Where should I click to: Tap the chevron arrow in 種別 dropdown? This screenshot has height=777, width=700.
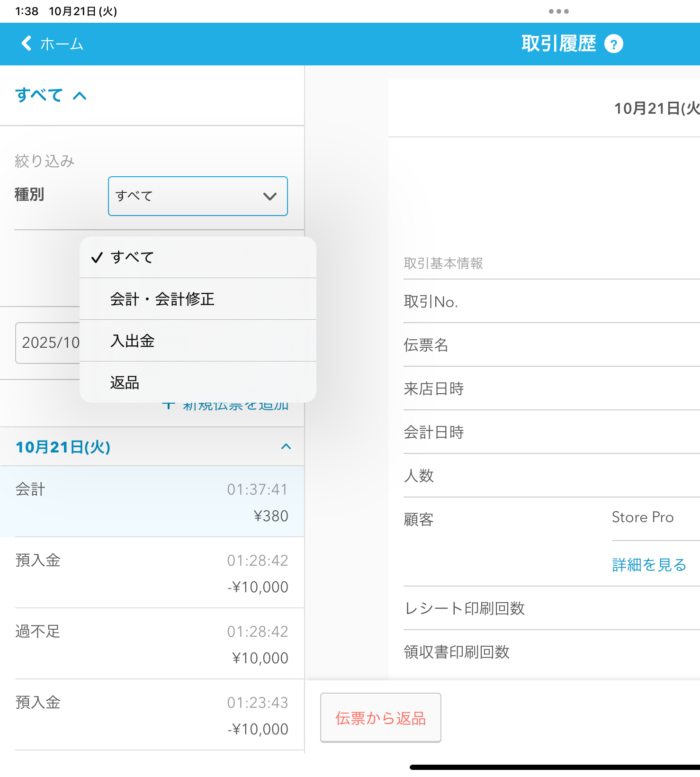269,197
